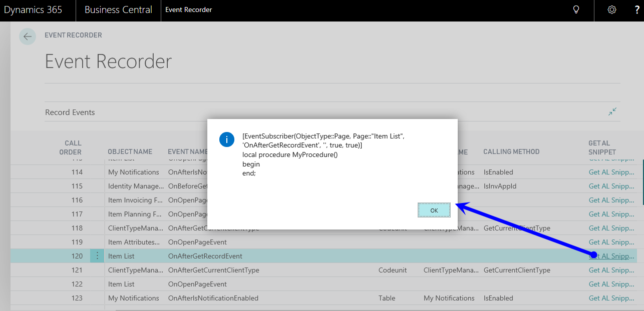Expand the Record Events section header
Screen dimensions: 644x311
[70, 112]
